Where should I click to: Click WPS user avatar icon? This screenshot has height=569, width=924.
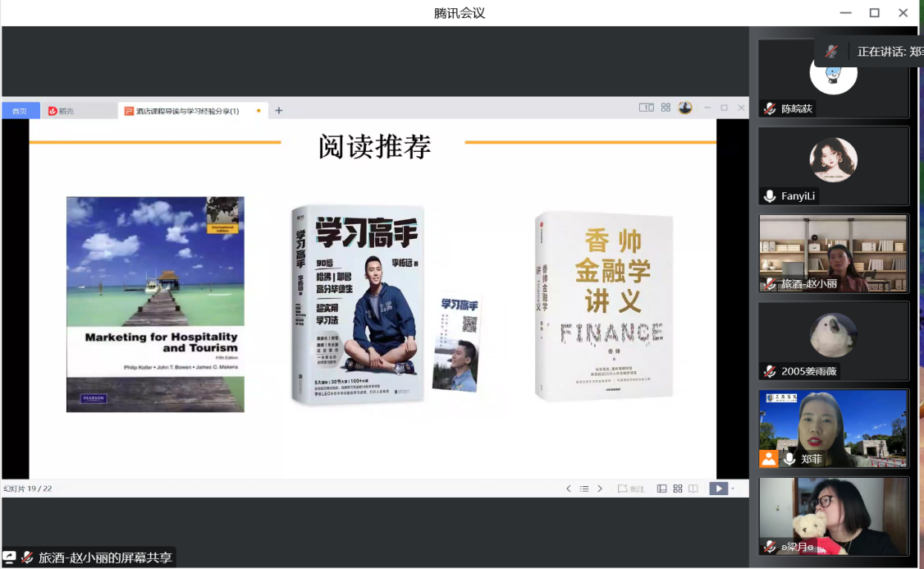pos(685,108)
